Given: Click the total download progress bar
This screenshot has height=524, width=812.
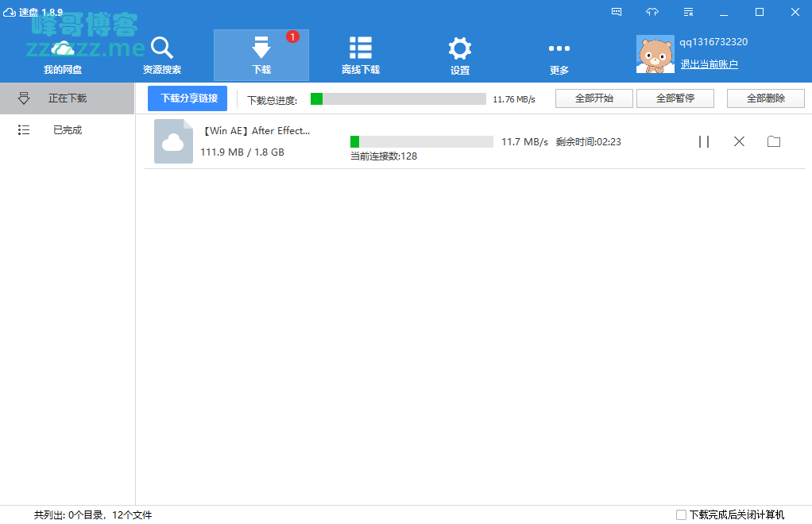Looking at the screenshot, I should [398, 99].
